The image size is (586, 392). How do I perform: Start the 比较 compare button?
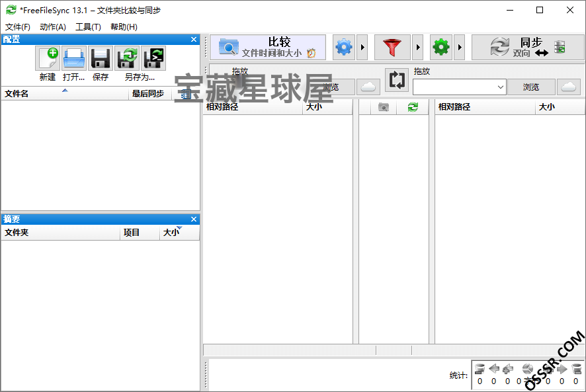point(268,48)
